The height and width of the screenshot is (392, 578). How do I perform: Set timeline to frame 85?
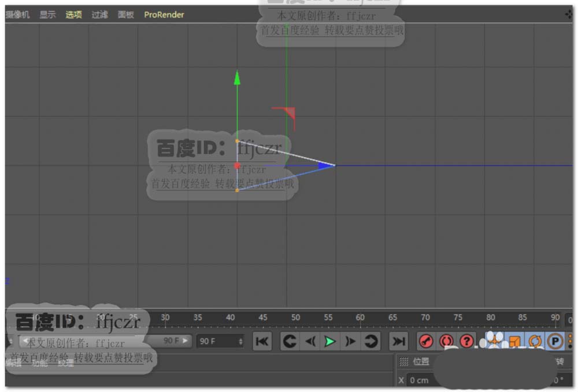coord(523,318)
